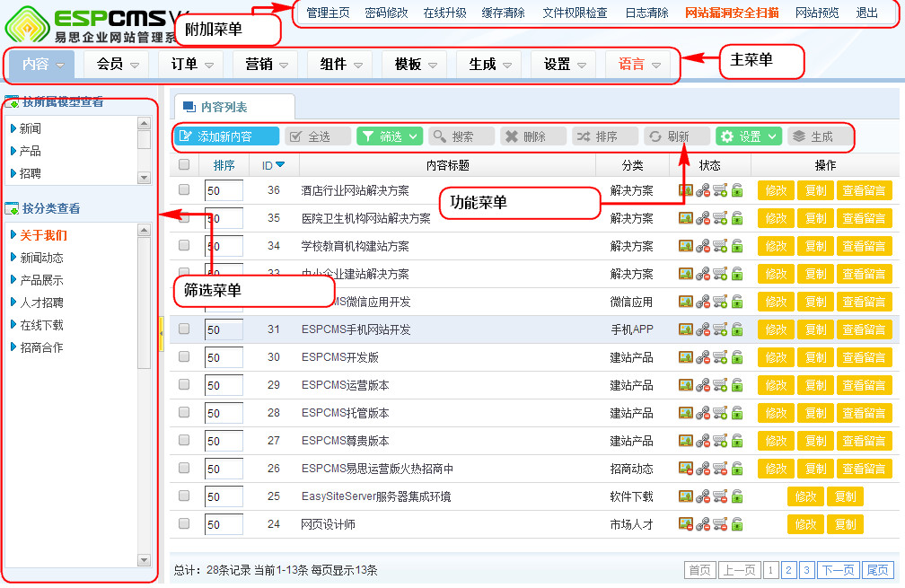Click the picture icon in ESPCMS托管版本 row

pyautogui.click(x=686, y=413)
